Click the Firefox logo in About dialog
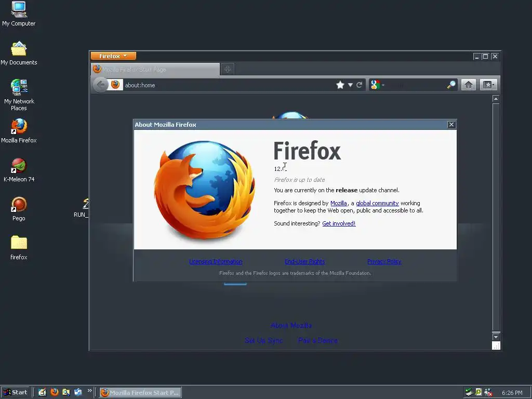The height and width of the screenshot is (399, 532). 205,190
